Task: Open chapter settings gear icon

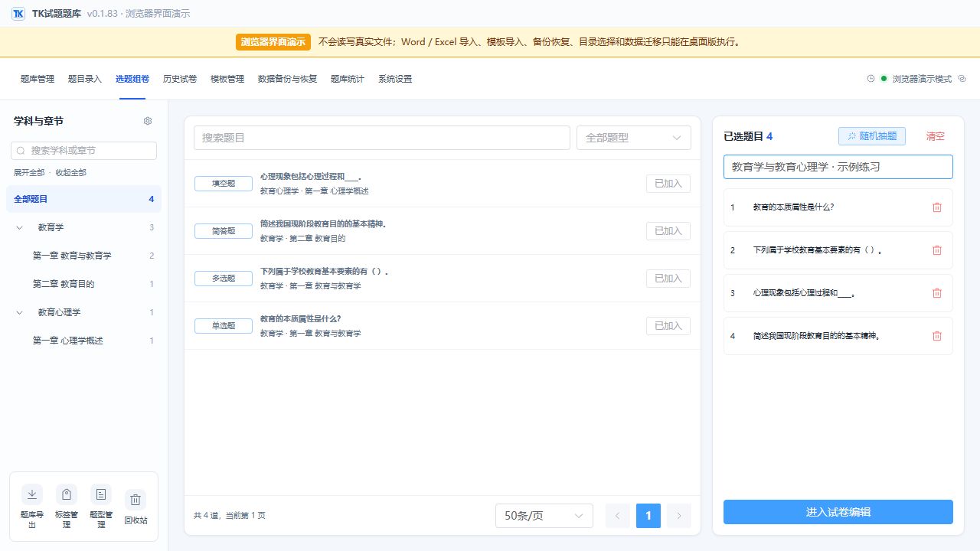Action: 148,121
